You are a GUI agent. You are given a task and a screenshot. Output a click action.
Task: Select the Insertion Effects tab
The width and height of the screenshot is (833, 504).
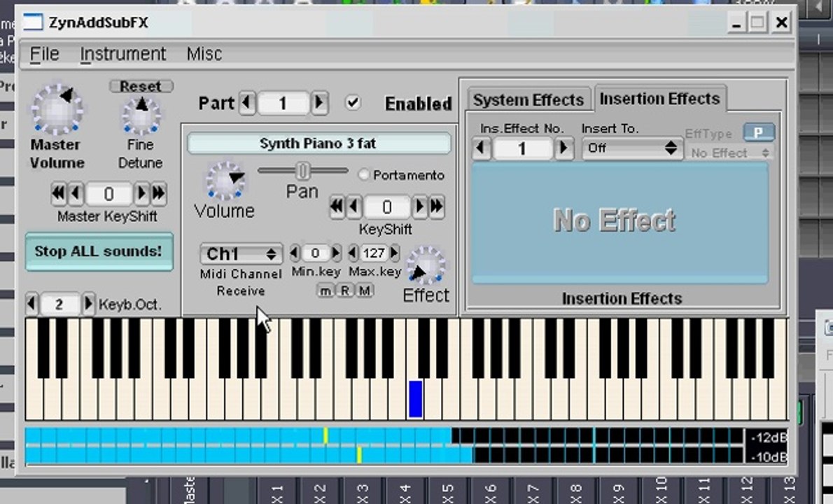(660, 99)
